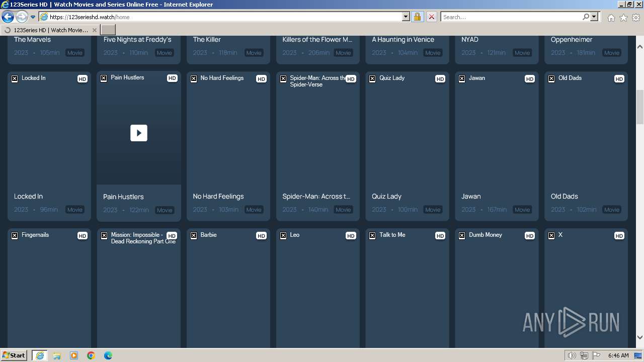
Task: Click the Fingernails poster thumbnail
Action: [x=49, y=288]
